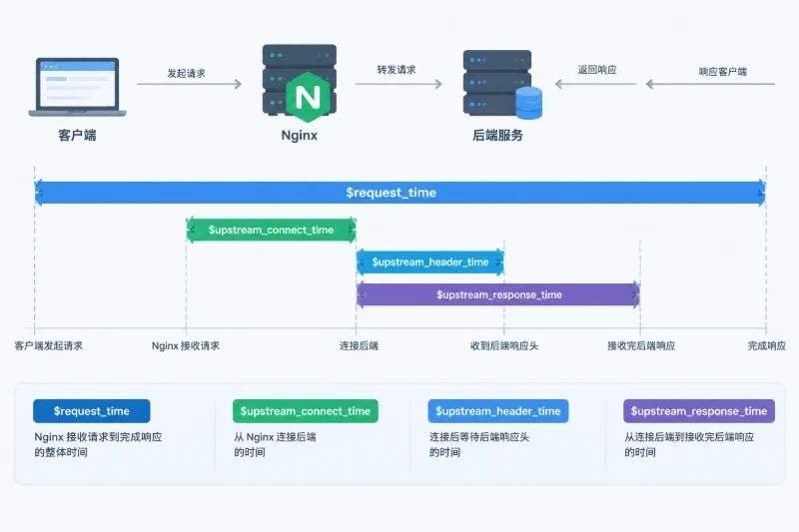Select the 客户端 label under laptop
The width and height of the screenshot is (799, 532).
pyautogui.click(x=78, y=136)
